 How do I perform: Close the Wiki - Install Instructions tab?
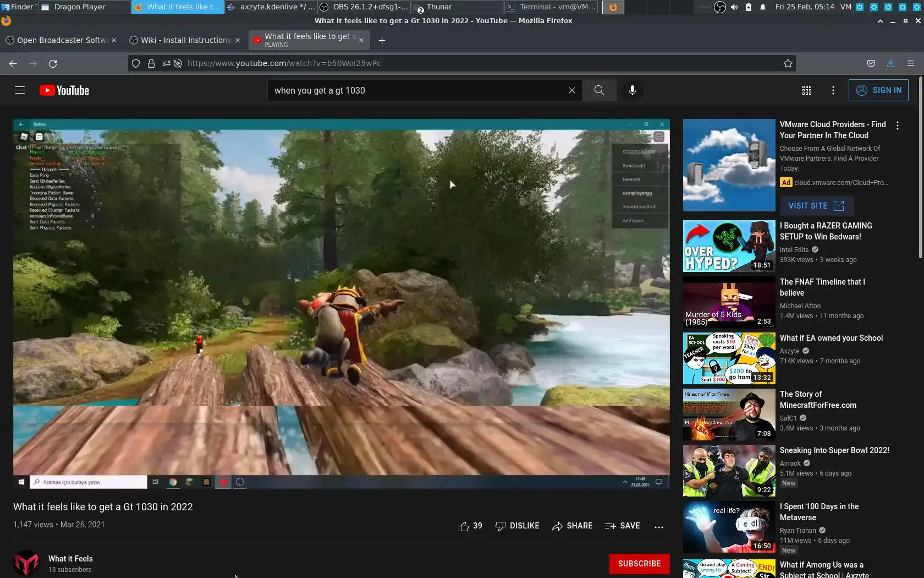[x=238, y=40]
